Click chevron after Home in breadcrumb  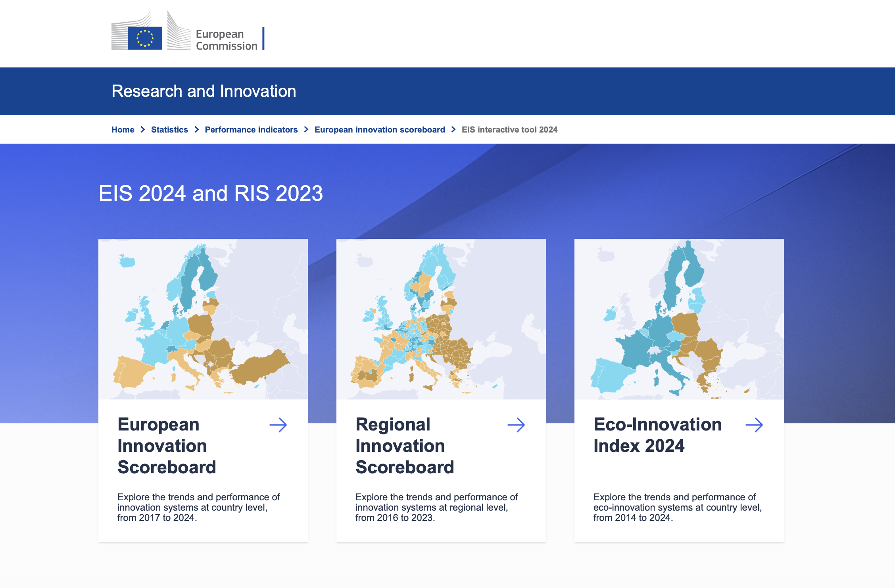(143, 130)
